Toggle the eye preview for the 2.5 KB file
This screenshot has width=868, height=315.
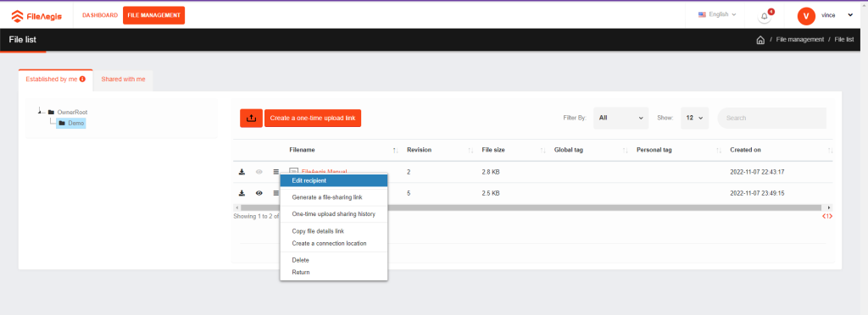pyautogui.click(x=259, y=193)
